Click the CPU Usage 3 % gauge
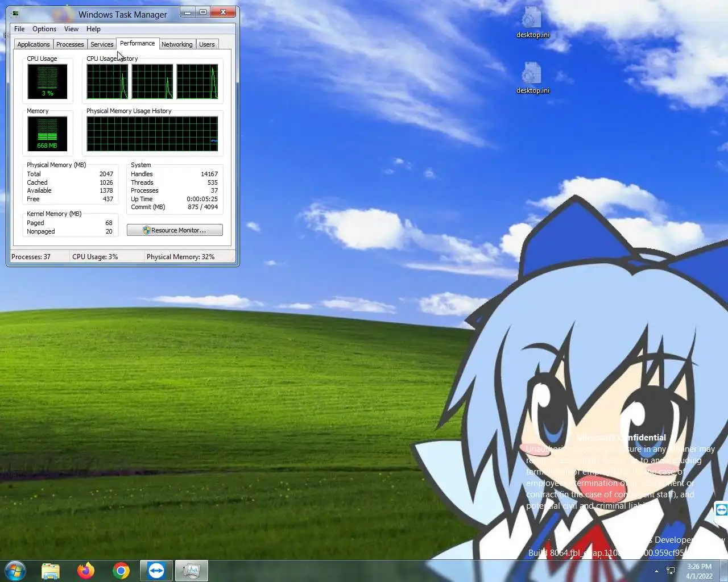Viewport: 728px width, 582px height. tap(47, 81)
